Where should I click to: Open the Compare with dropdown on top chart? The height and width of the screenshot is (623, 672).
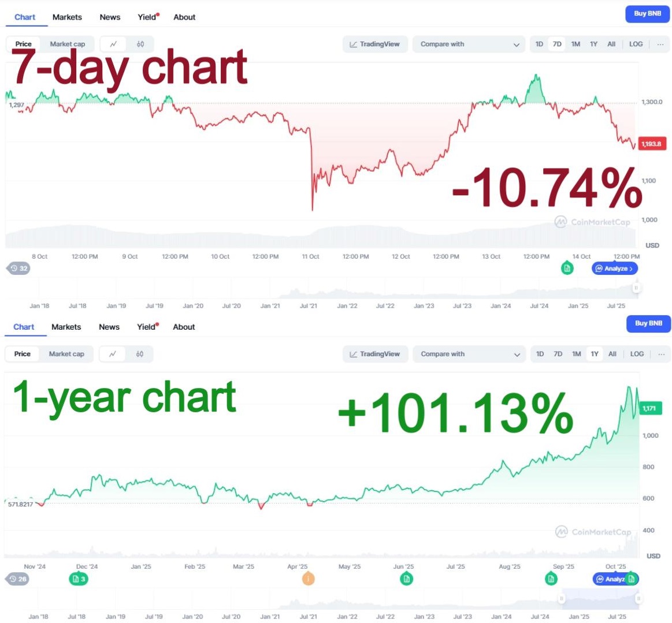click(468, 44)
